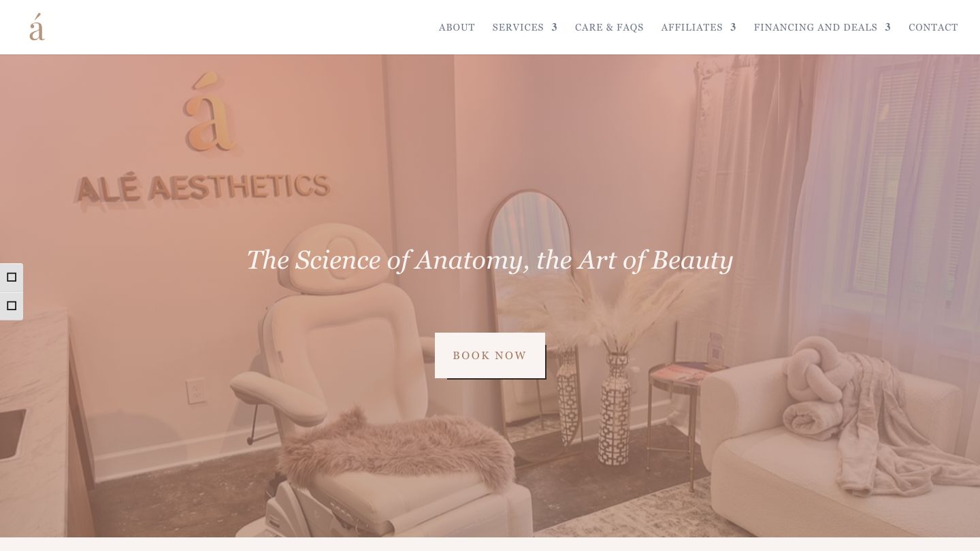The height and width of the screenshot is (551, 980).
Task: Click the lower square icon on left edge
Action: 12,306
